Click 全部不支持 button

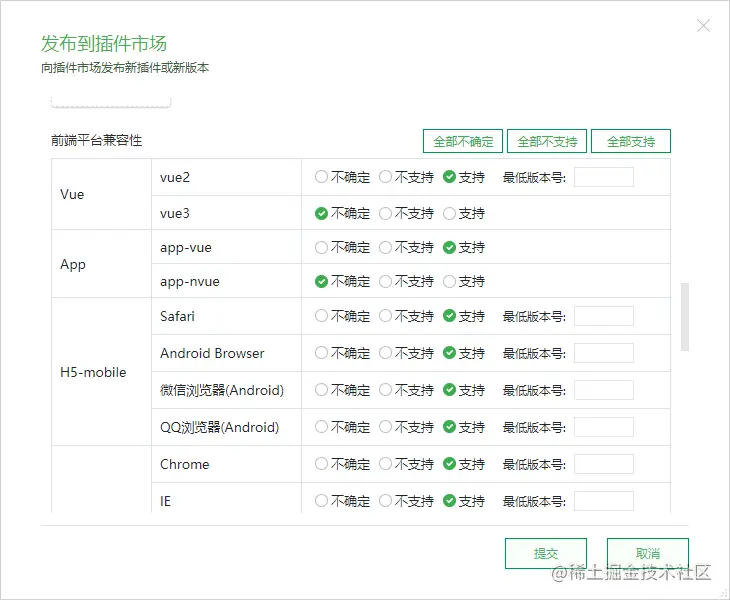click(547, 141)
